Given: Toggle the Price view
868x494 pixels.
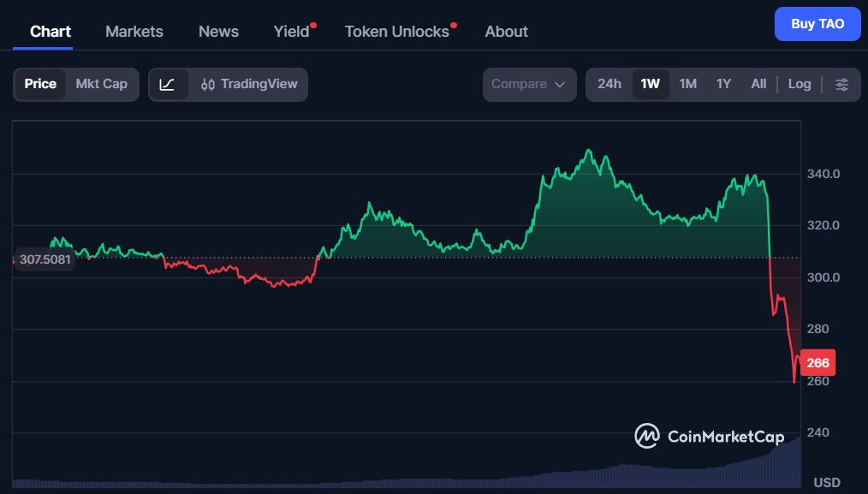Looking at the screenshot, I should click(x=40, y=84).
